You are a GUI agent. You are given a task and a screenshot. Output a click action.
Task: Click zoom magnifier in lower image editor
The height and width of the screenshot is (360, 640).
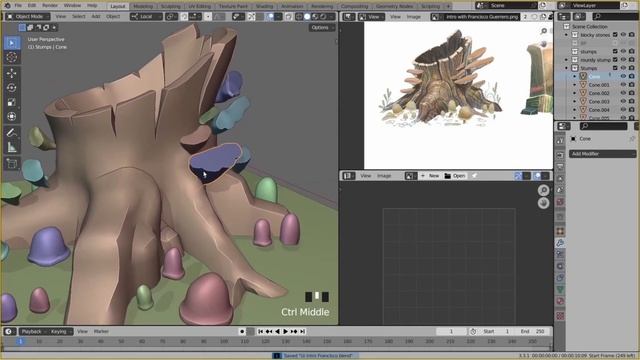(543, 190)
